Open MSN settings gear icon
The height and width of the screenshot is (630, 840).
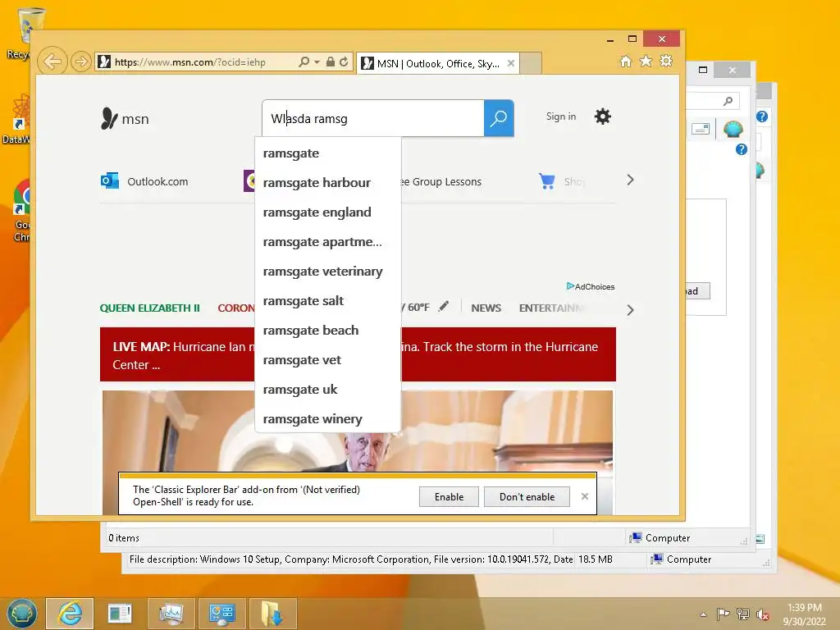tap(603, 116)
